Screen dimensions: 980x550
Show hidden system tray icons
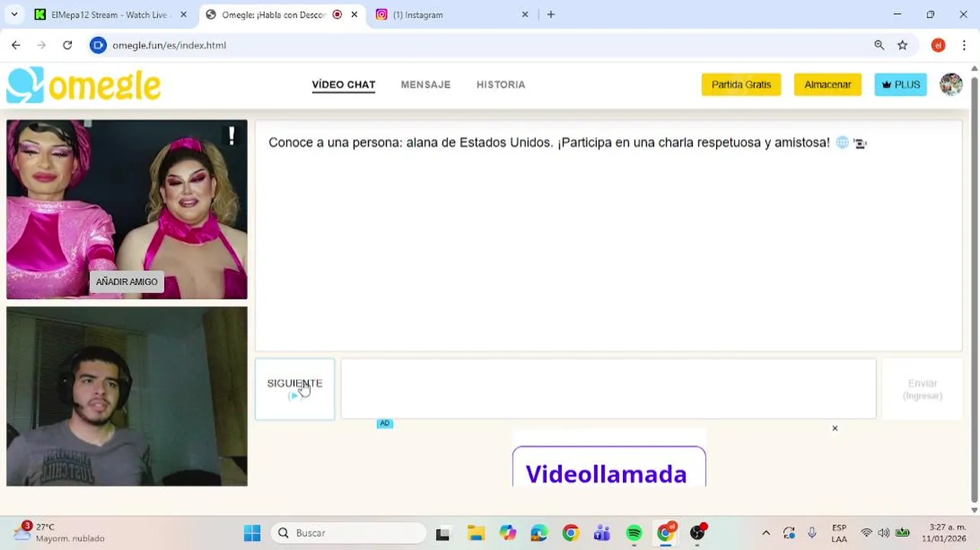click(x=766, y=533)
